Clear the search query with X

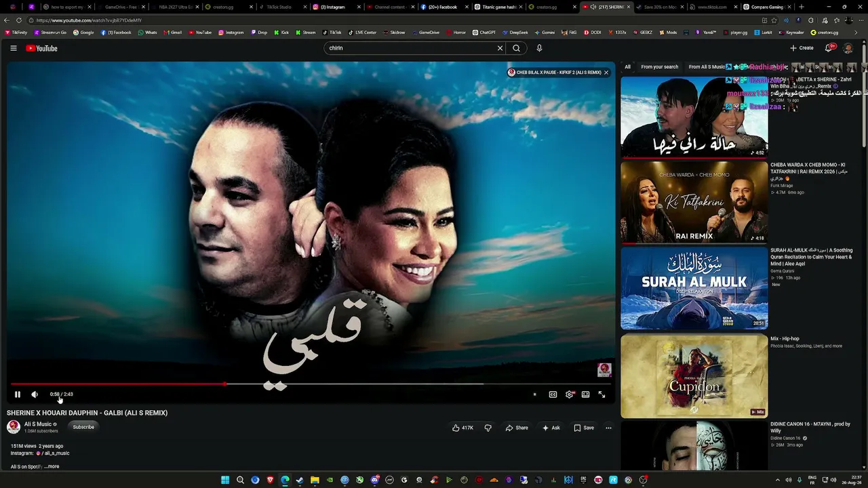500,48
